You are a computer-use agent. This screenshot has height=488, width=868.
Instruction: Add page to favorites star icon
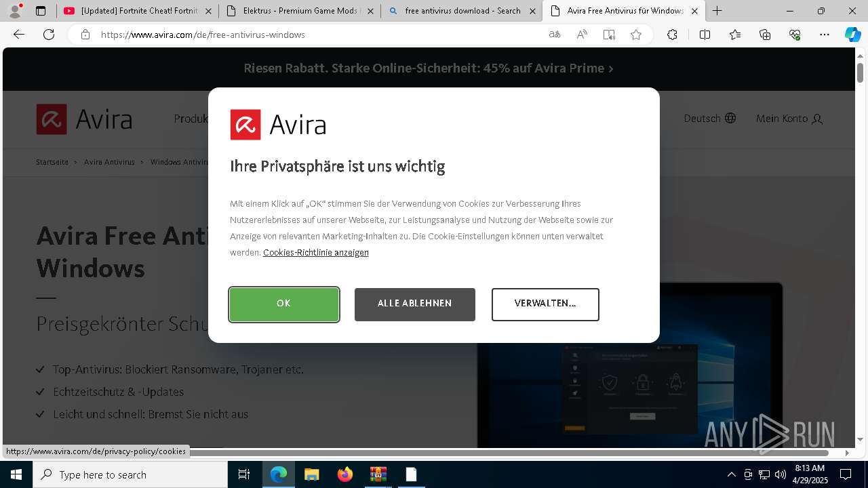coord(636,35)
